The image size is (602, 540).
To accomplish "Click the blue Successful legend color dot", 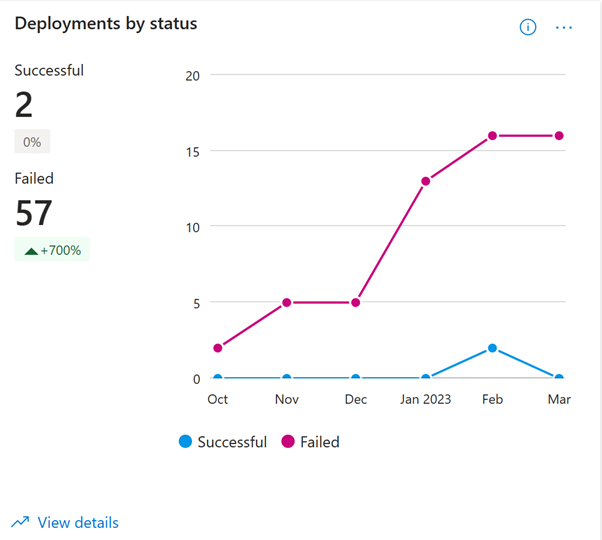I will pyautogui.click(x=185, y=441).
